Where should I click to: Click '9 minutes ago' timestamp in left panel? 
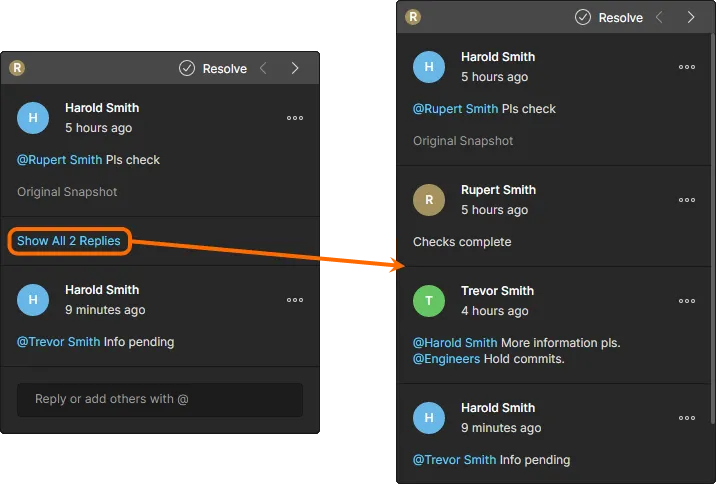[105, 310]
